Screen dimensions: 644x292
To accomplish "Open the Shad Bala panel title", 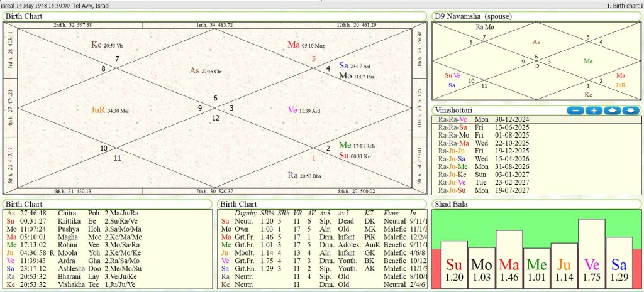I will [451, 204].
